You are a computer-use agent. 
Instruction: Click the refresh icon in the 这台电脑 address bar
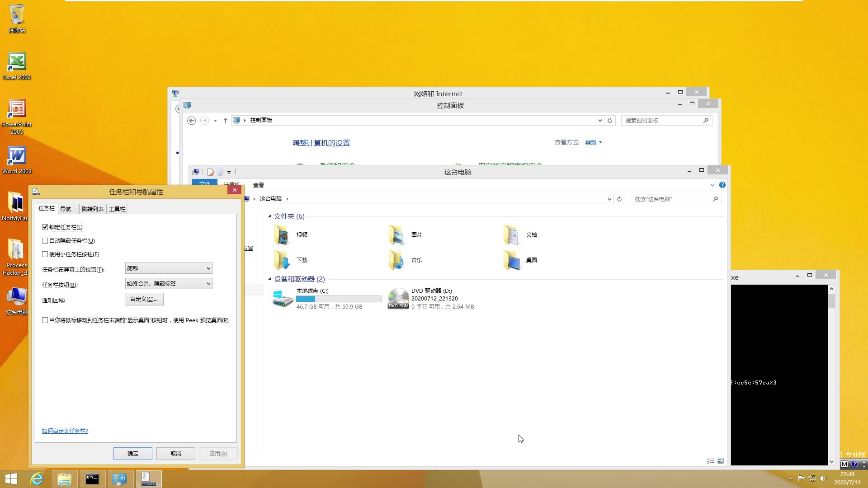click(x=619, y=199)
